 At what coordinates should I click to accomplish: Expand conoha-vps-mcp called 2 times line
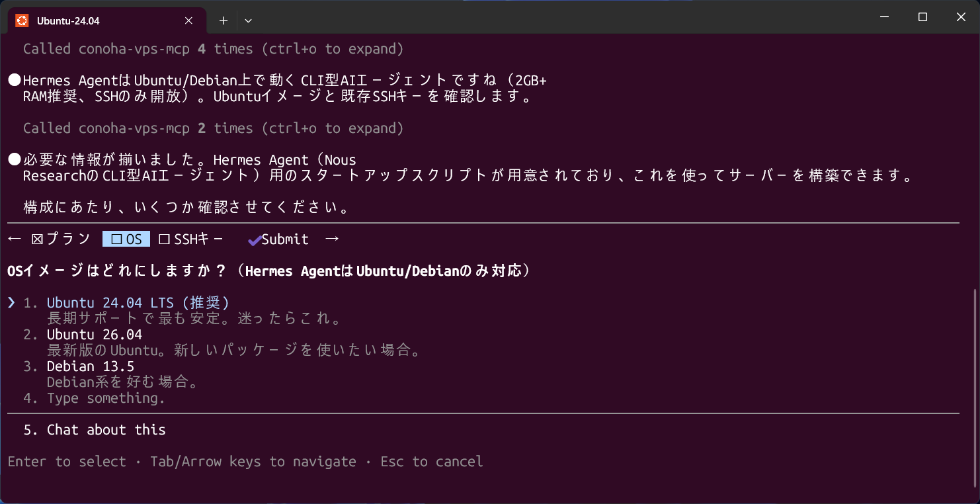point(213,128)
